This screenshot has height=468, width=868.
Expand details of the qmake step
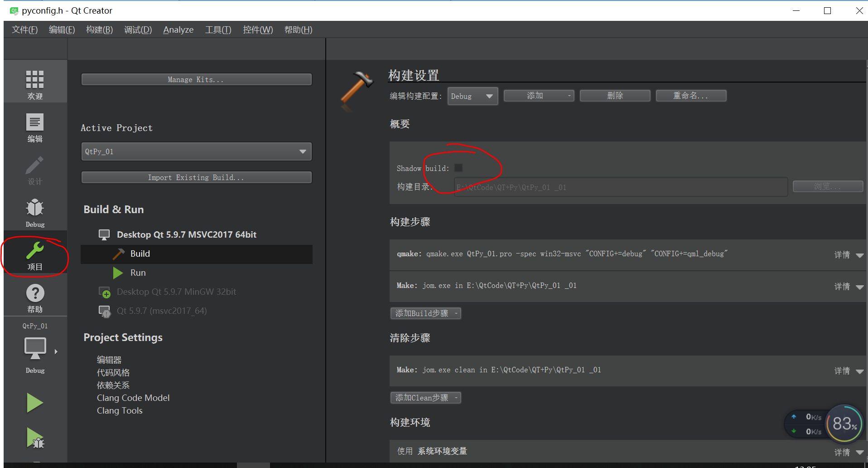[x=849, y=255]
